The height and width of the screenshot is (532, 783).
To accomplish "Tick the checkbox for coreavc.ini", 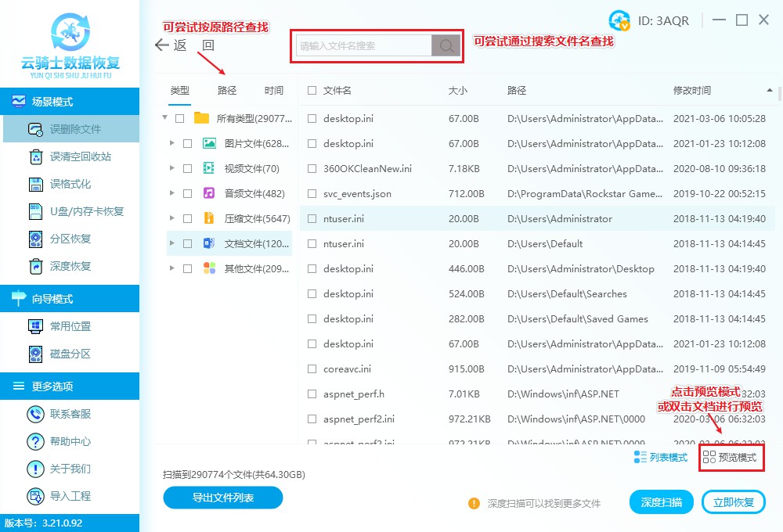I will pyautogui.click(x=312, y=368).
